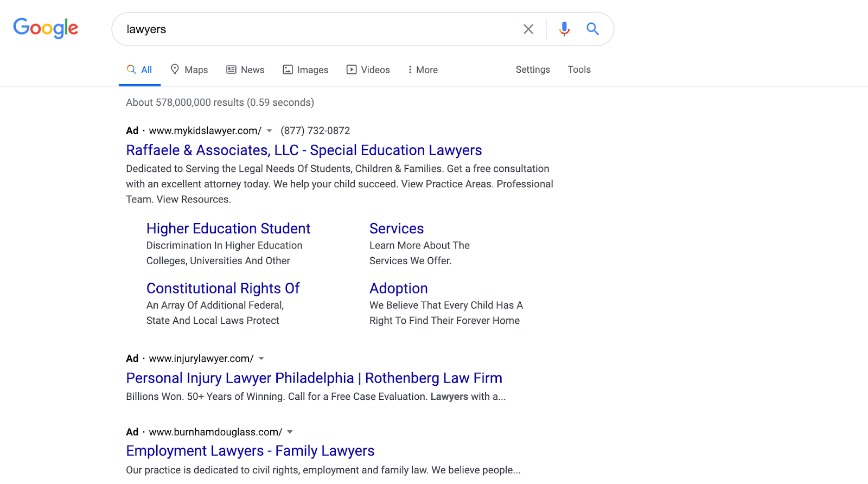Open Higher Education Student sitelink
This screenshot has width=868, height=484.
228,228
